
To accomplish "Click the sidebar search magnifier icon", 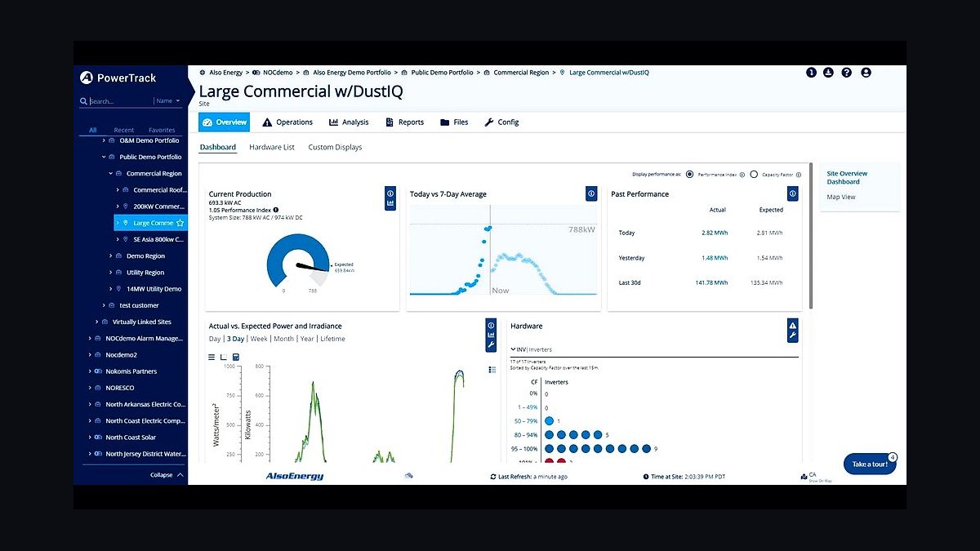I will pyautogui.click(x=83, y=101).
